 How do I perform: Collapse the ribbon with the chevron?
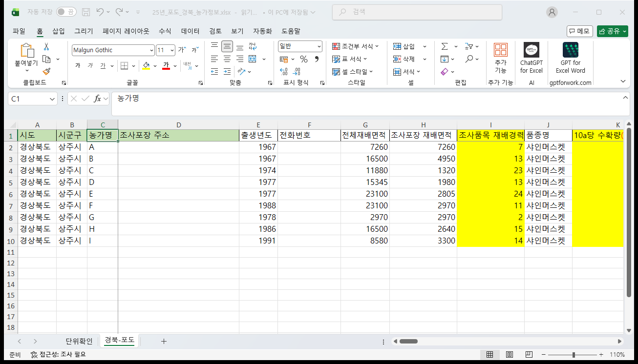(x=623, y=81)
